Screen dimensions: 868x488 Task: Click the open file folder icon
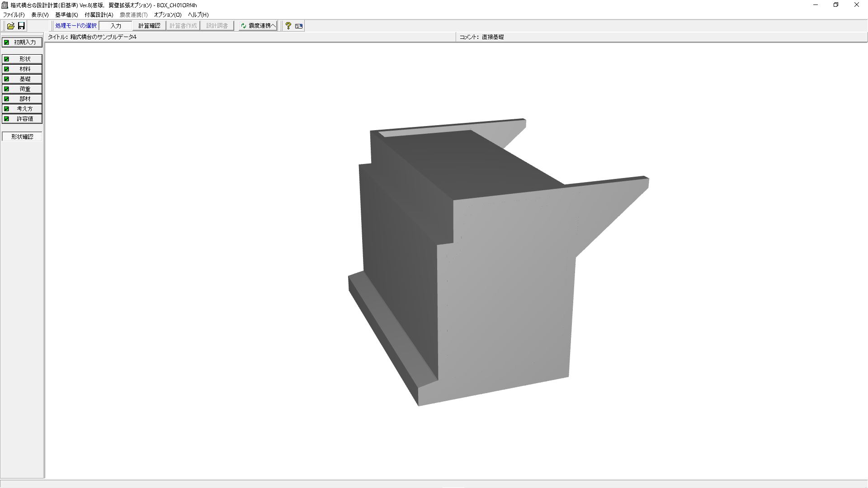pos(10,26)
